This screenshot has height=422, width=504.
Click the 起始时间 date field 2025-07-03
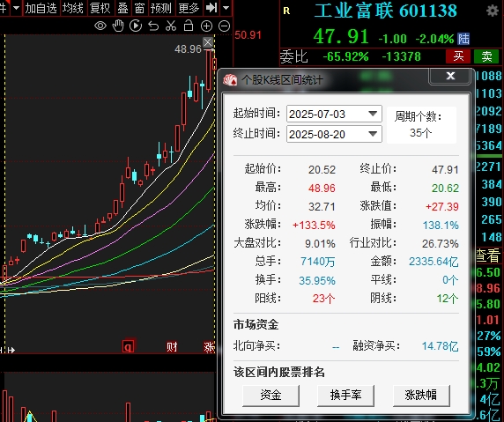point(334,114)
